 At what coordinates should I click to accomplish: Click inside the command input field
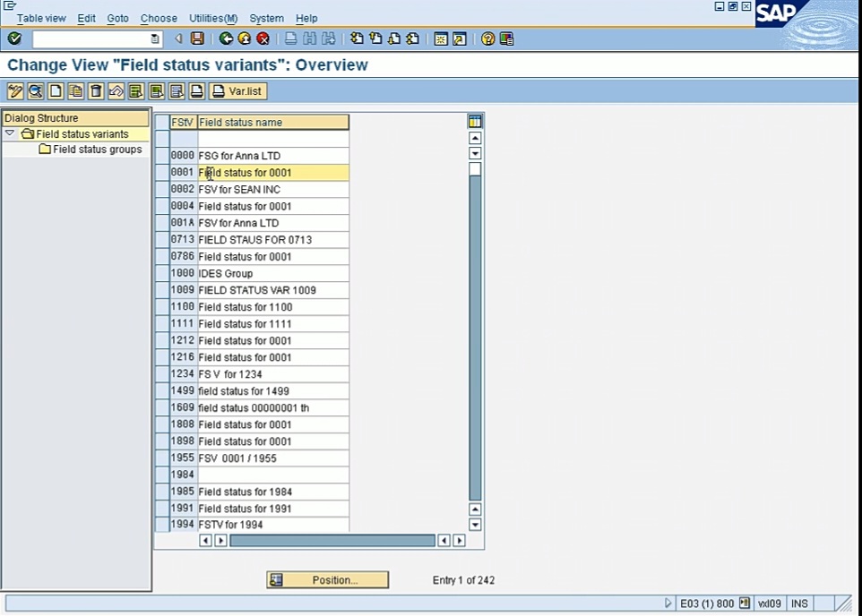[91, 39]
